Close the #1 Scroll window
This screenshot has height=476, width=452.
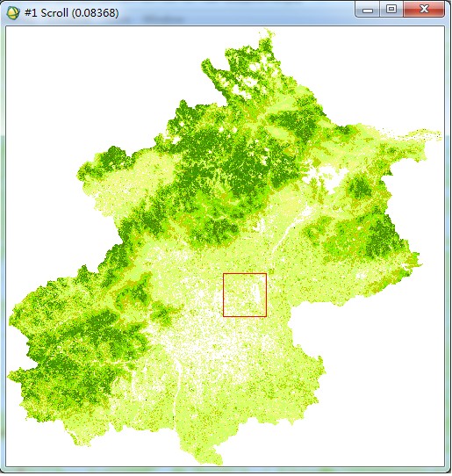(x=424, y=9)
